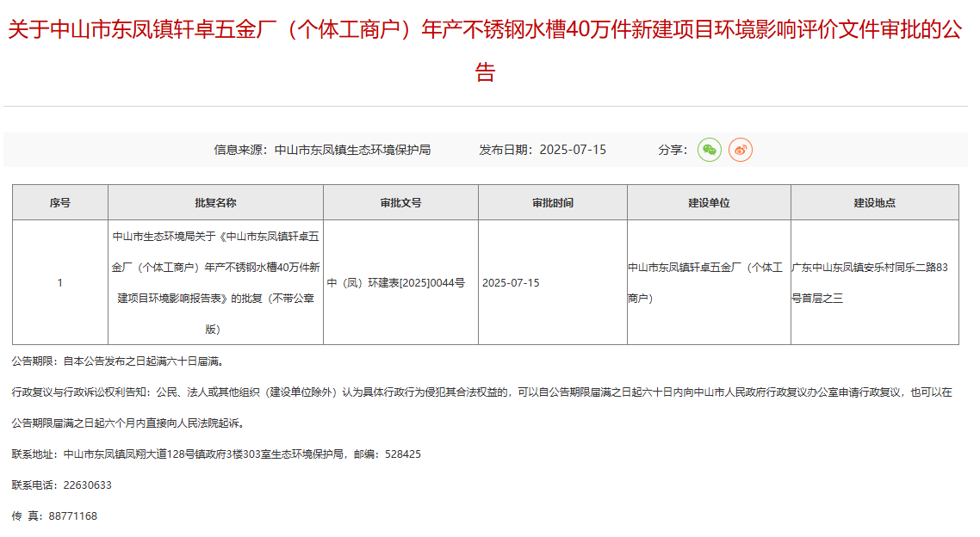The height and width of the screenshot is (537, 980).
Task: Click the approval number 中（凤）环建表[2025]0044号 cell
Action: [x=396, y=283]
